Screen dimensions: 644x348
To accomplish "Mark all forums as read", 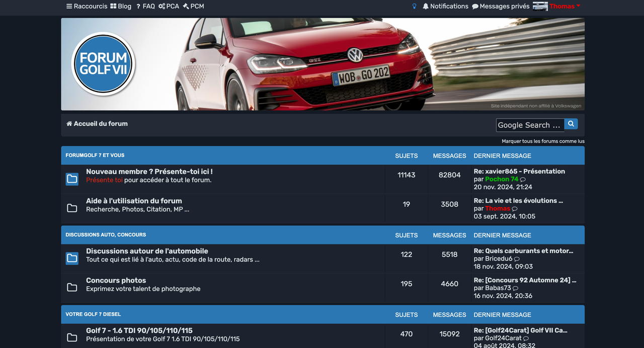I will tap(543, 141).
